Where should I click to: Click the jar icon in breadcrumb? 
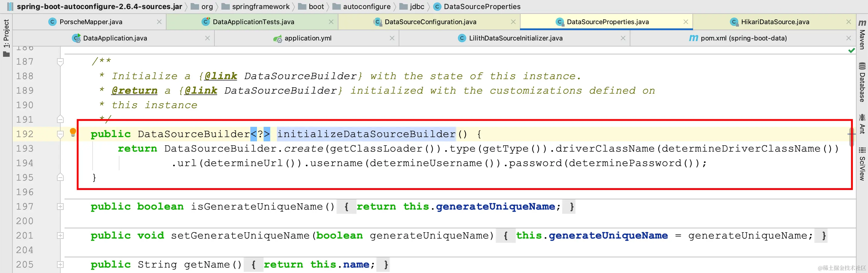pyautogui.click(x=10, y=6)
